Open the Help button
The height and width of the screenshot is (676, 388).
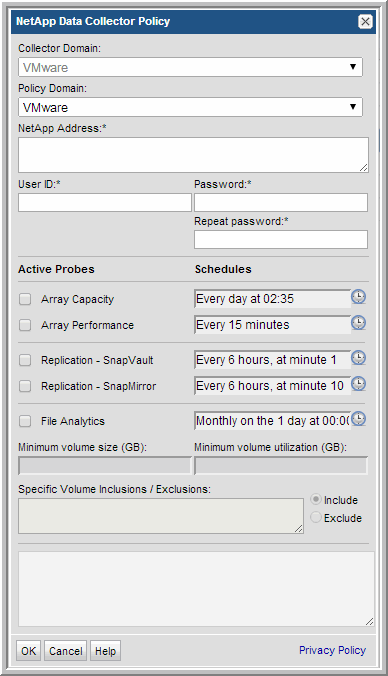tap(105, 651)
